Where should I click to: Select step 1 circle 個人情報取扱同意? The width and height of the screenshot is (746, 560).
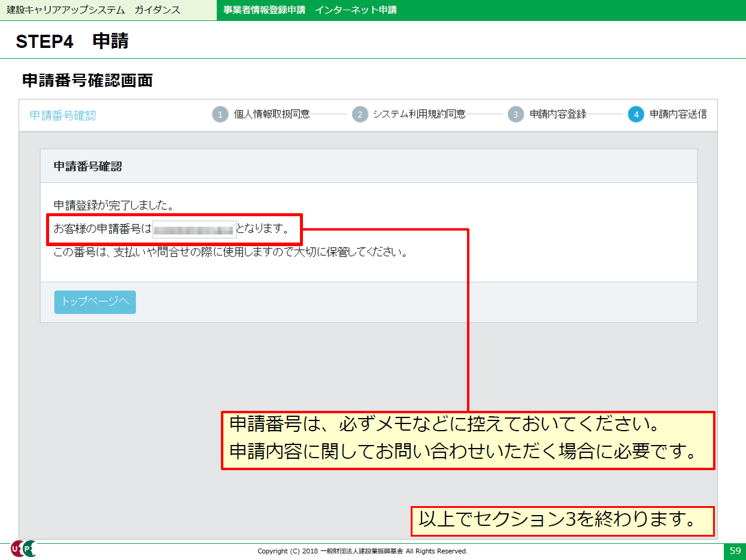click(220, 114)
